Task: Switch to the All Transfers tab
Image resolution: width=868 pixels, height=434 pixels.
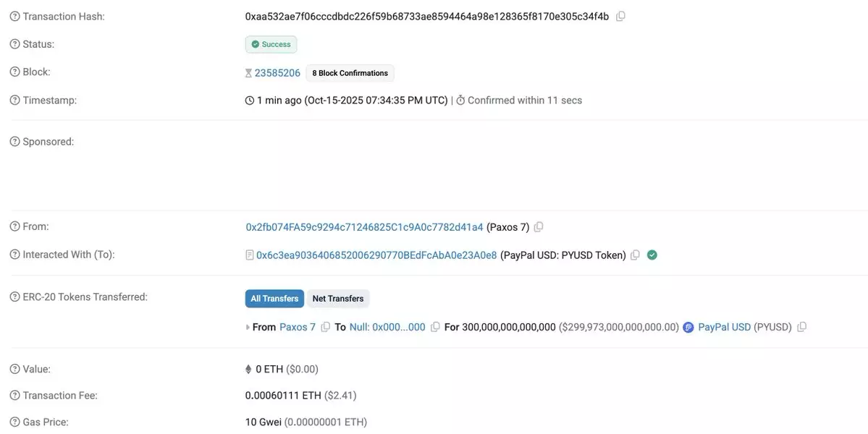Action: pos(274,299)
